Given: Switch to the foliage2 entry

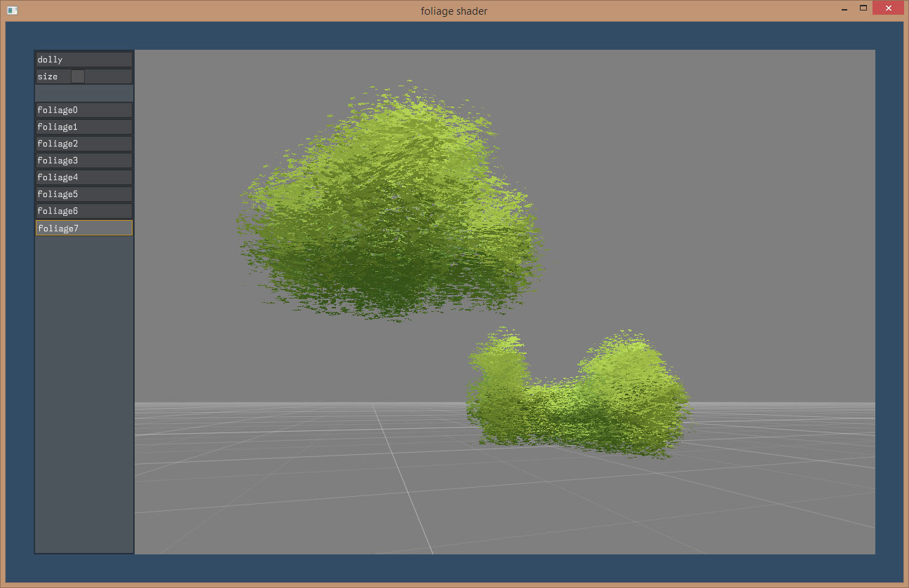Looking at the screenshot, I should (x=84, y=144).
